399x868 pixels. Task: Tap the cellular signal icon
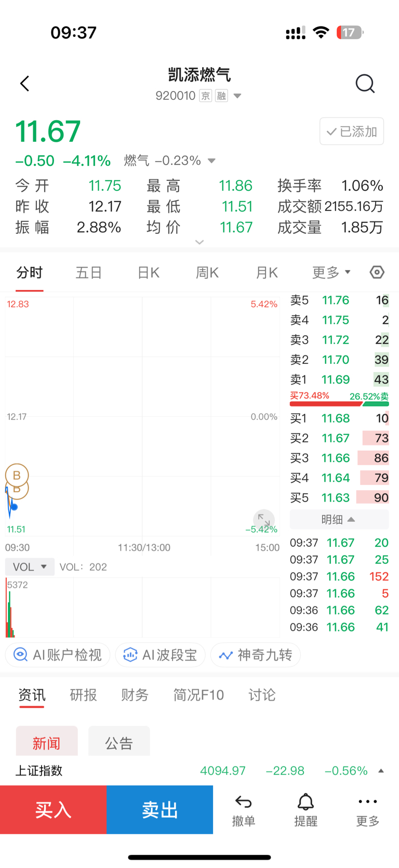296,33
